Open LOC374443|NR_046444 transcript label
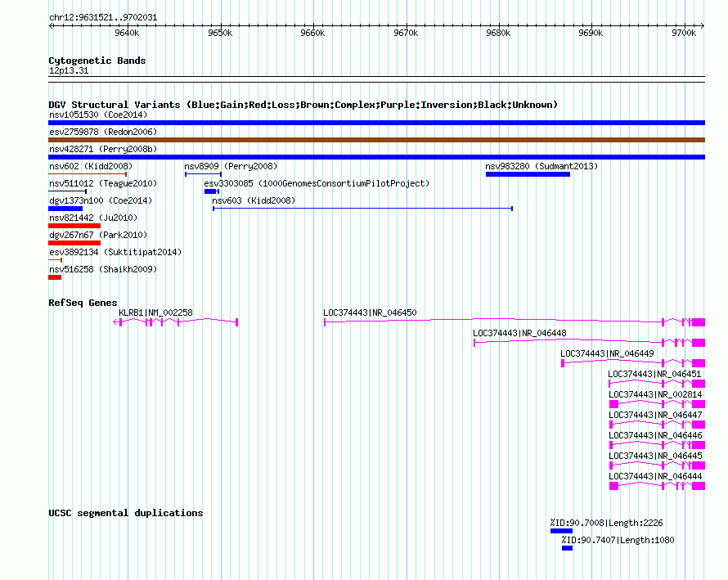The height and width of the screenshot is (580, 728). 655,476
